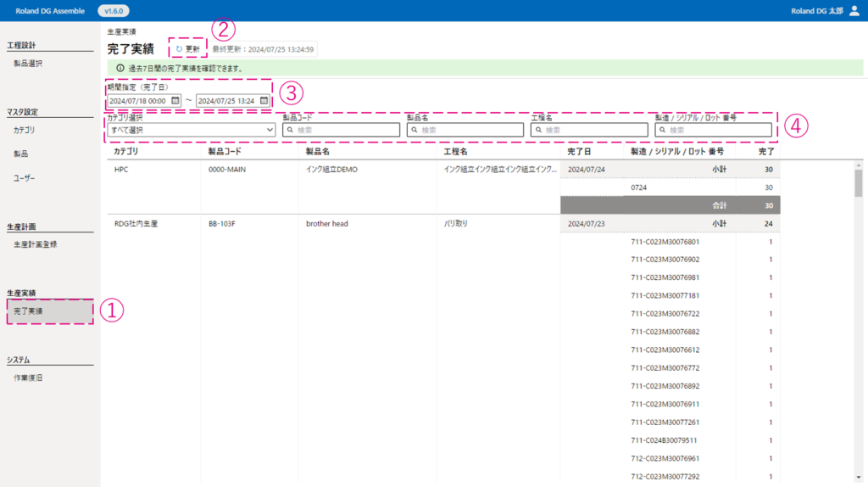
Task: Click the user profile icon
Action: pos(854,10)
